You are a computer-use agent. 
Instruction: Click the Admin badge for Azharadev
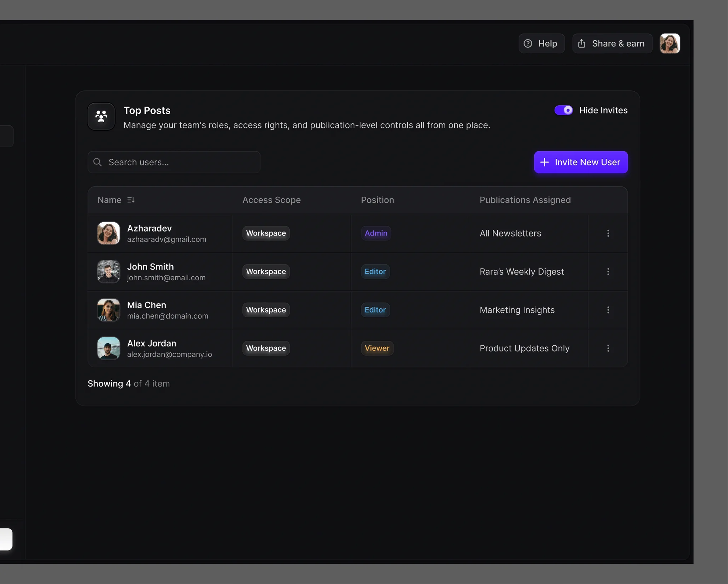click(x=376, y=233)
